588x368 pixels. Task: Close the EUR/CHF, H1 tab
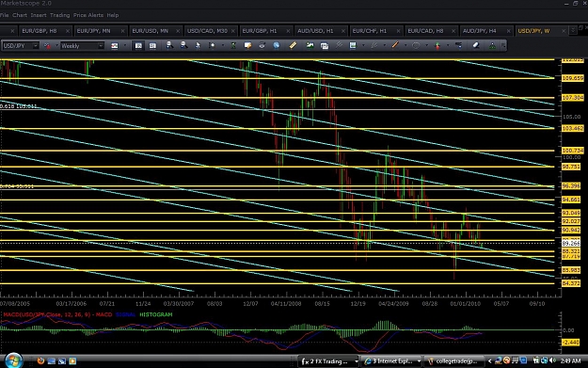tap(398, 31)
